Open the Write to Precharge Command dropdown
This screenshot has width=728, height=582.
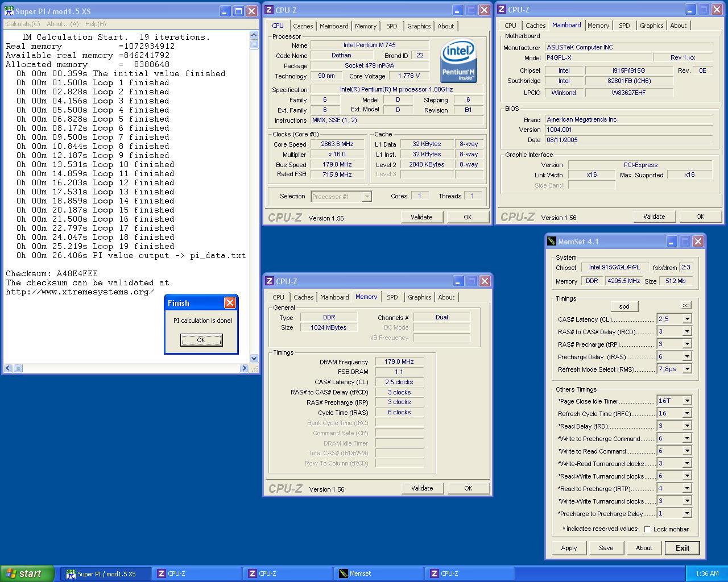pyautogui.click(x=687, y=438)
